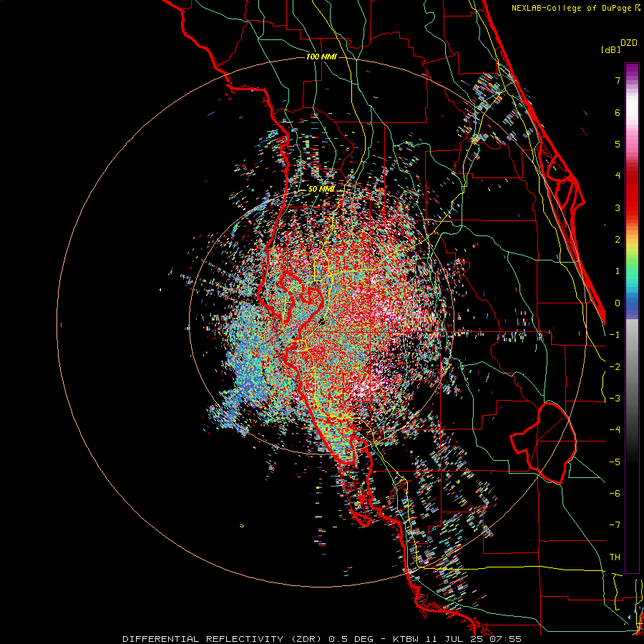This screenshot has width=644, height=644.
Task: Click the 2 value on the color scale
Action: [x=618, y=240]
